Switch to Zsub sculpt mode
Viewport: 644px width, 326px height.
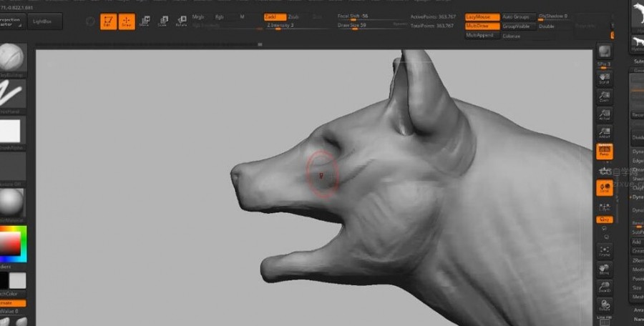point(293,17)
